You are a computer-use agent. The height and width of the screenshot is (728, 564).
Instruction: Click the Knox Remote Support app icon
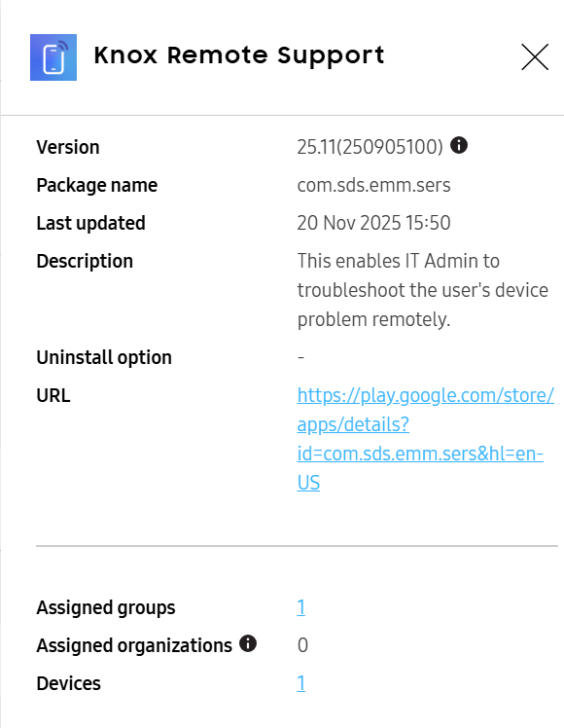[53, 57]
